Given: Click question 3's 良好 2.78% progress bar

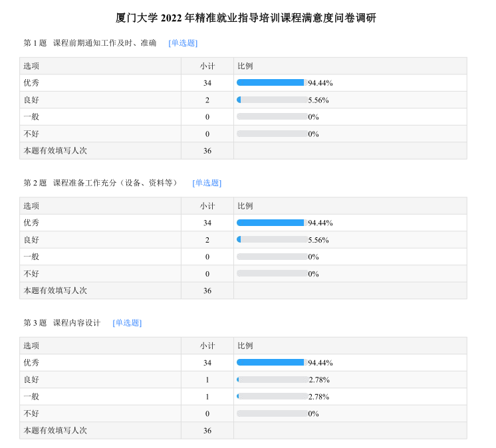Looking at the screenshot, I should tap(271, 380).
